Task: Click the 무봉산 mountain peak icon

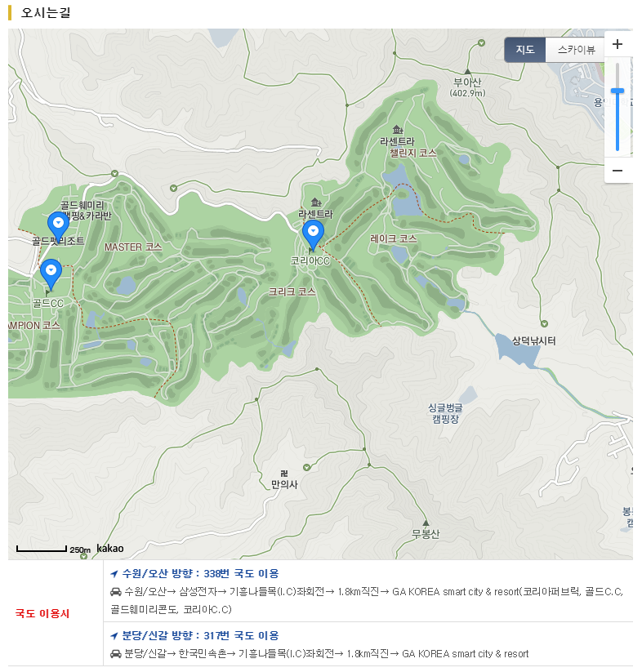Action: pos(426,523)
